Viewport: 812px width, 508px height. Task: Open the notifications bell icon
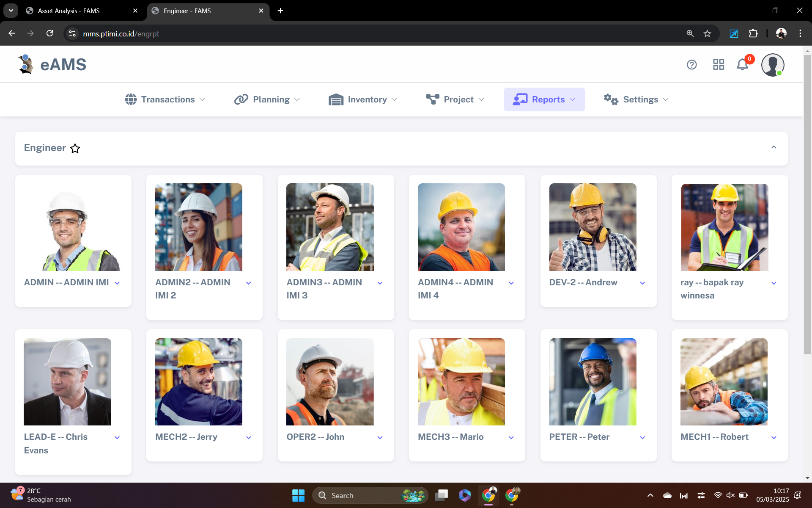(742, 65)
